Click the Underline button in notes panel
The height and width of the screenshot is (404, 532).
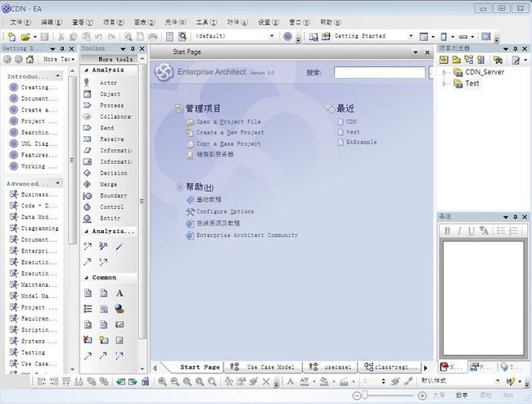[471, 231]
